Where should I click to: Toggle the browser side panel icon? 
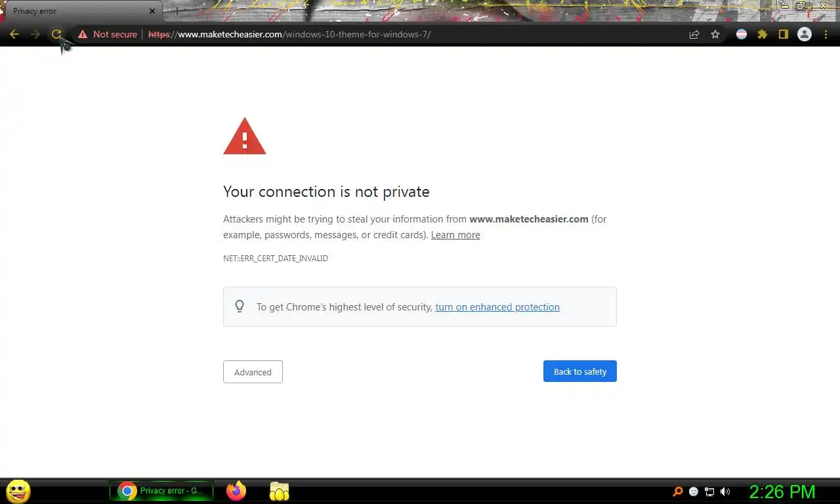pos(783,34)
